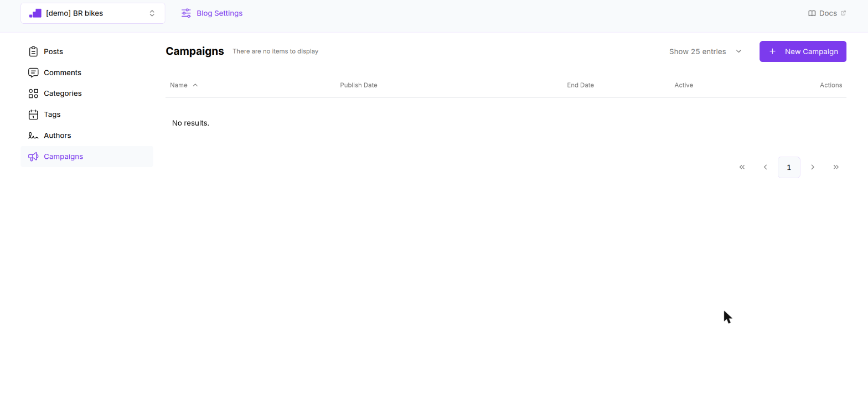This screenshot has height=405, width=868.
Task: Click the purple blog logo icon
Action: [x=35, y=13]
